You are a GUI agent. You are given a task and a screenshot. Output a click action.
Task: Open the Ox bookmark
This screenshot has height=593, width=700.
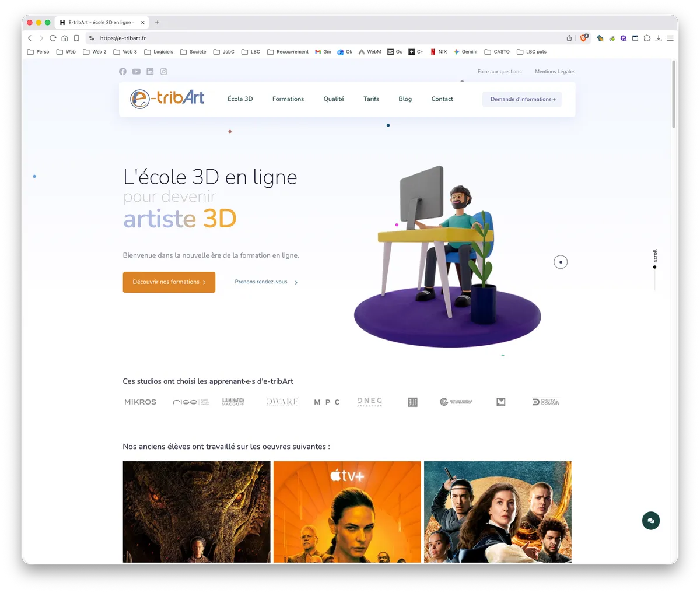(395, 52)
